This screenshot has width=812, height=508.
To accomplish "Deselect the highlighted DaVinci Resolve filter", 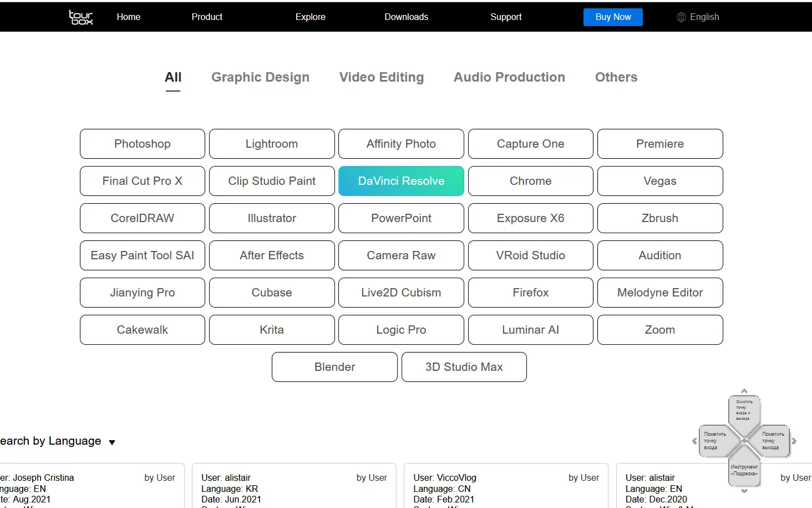I will coord(401,181).
